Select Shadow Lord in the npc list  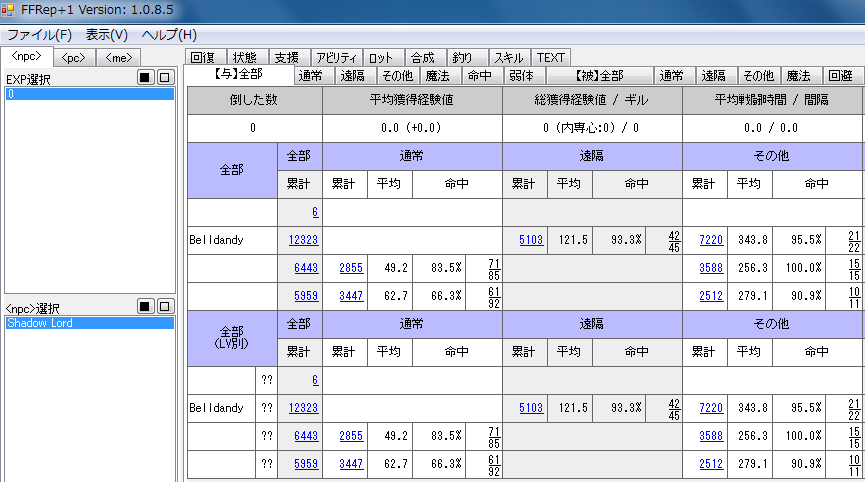point(40,324)
